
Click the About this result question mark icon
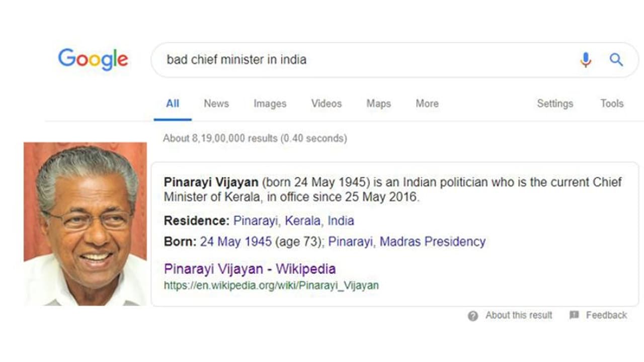tap(472, 315)
